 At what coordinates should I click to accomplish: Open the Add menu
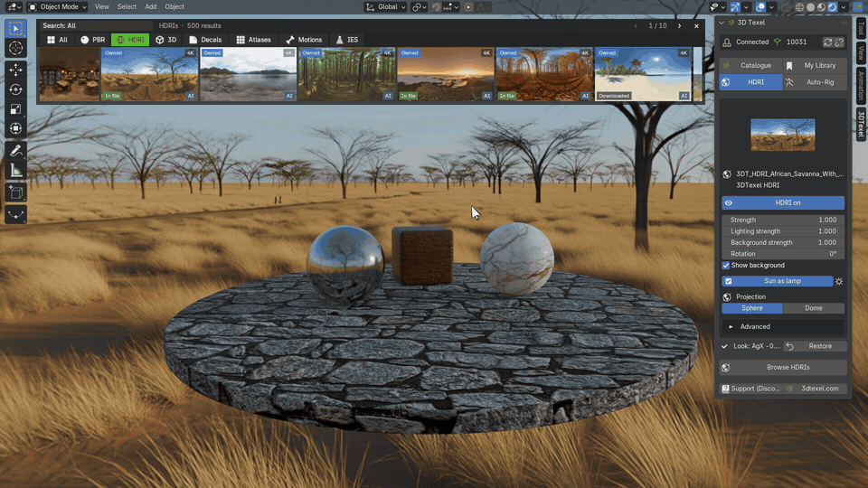[151, 7]
